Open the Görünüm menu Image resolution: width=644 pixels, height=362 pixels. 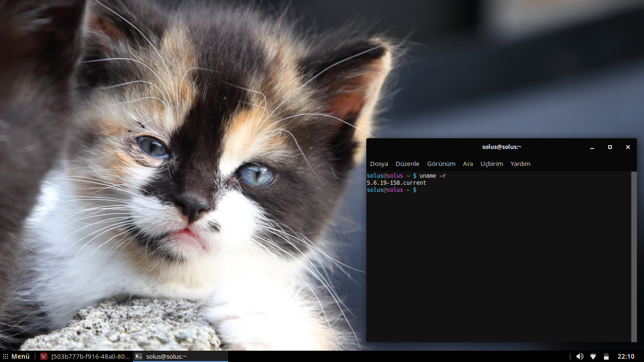tap(441, 164)
